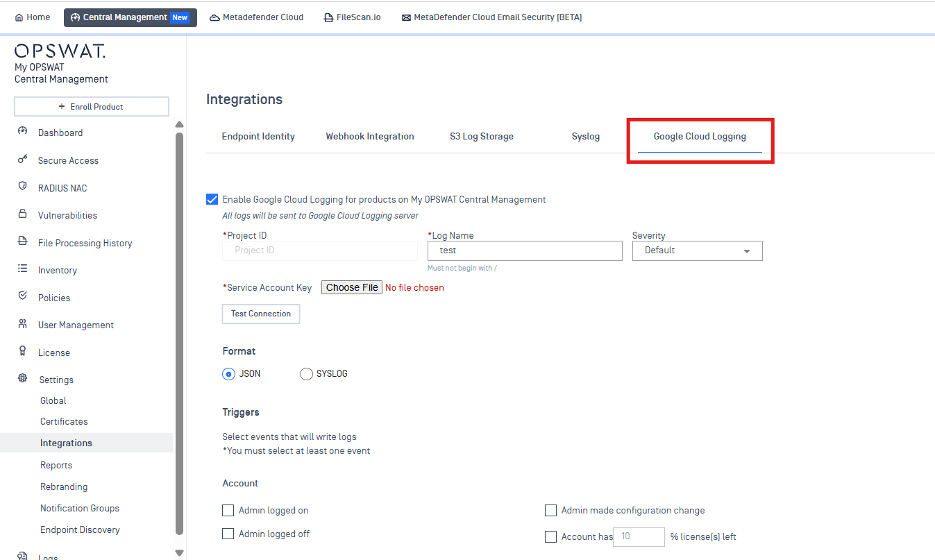Disable the Enable Google Cloud Logging checkbox
Viewport: 935px width, 560px height.
[212, 199]
